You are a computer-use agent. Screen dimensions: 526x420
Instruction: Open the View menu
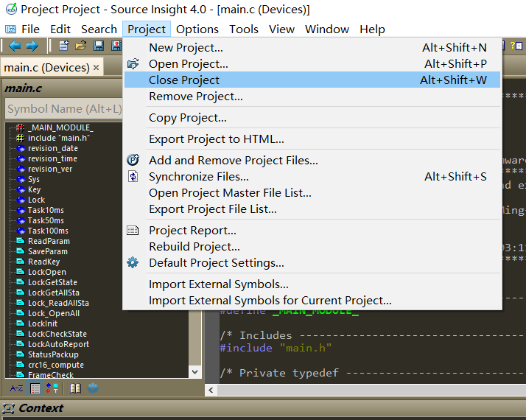tap(281, 29)
